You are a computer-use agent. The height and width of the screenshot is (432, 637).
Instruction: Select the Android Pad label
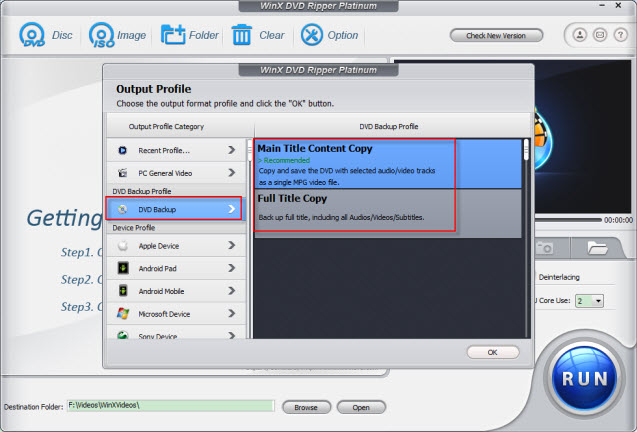click(x=158, y=269)
